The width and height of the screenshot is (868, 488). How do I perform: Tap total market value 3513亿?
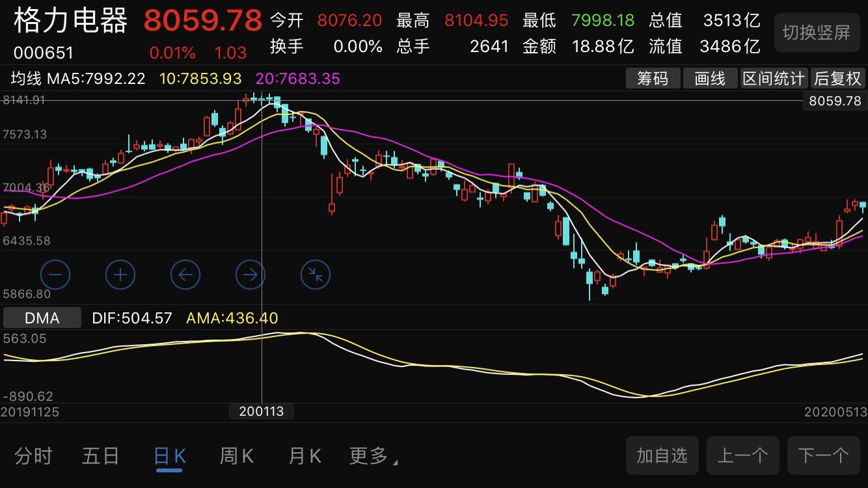(731, 20)
